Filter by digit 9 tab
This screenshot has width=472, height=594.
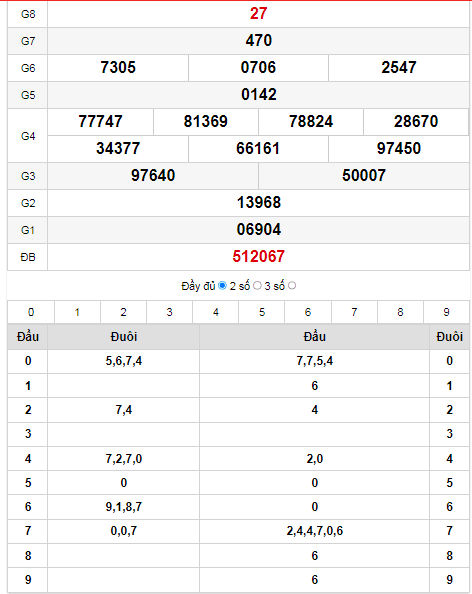tap(447, 312)
